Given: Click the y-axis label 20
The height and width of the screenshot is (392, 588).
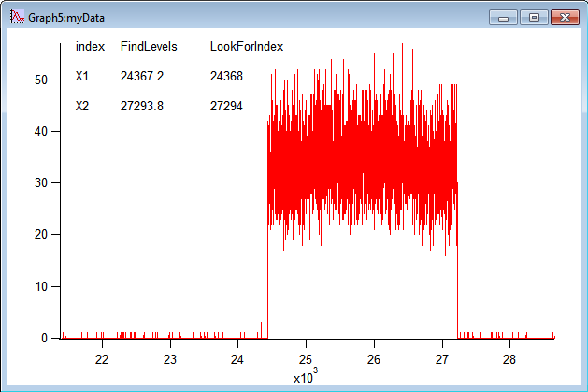Looking at the screenshot, I should click(41, 235).
